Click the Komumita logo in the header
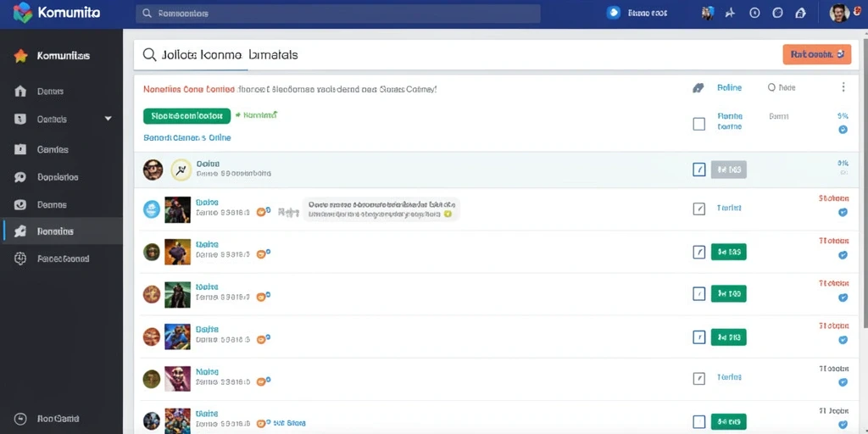 coord(57,12)
